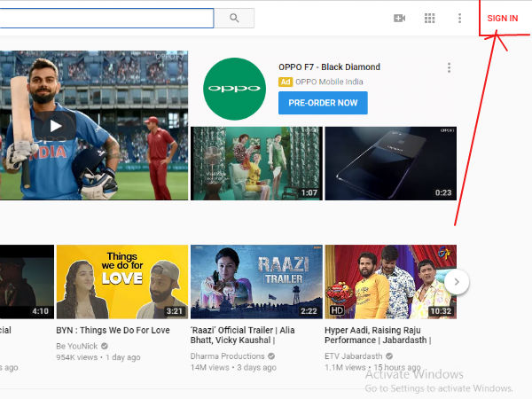The image size is (532, 399).
Task: Open the OPPO F7 - Black Diamond title
Action: [329, 66]
